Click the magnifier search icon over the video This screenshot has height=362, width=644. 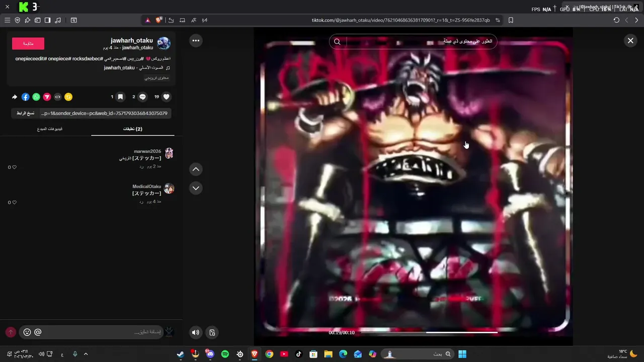(337, 42)
